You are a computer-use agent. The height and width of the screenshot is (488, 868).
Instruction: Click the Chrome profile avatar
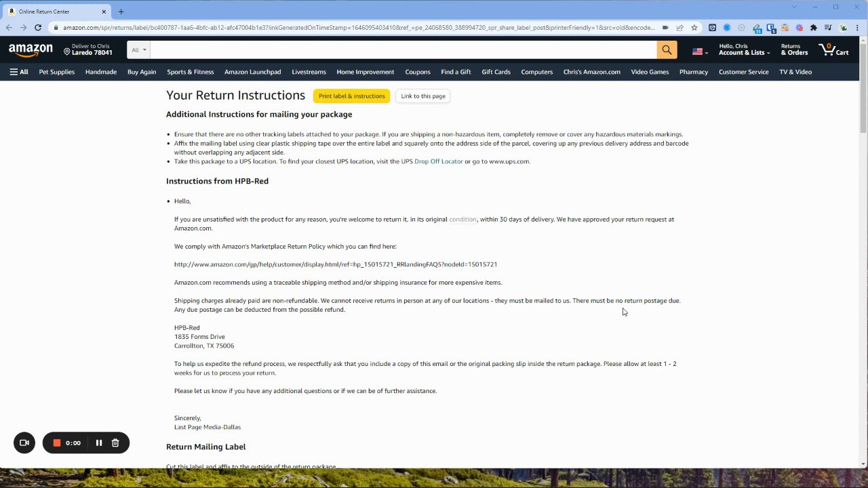(844, 28)
